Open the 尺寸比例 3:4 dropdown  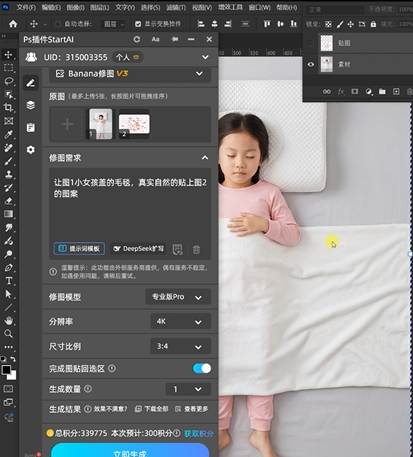180,346
